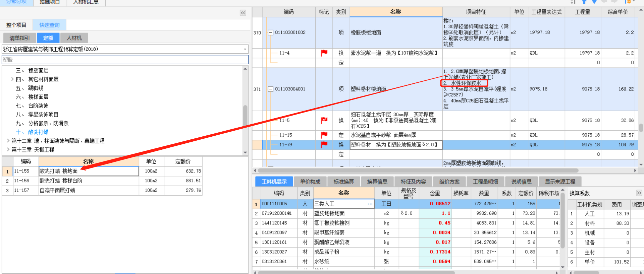Click 名称 column header in main table

pos(396,12)
